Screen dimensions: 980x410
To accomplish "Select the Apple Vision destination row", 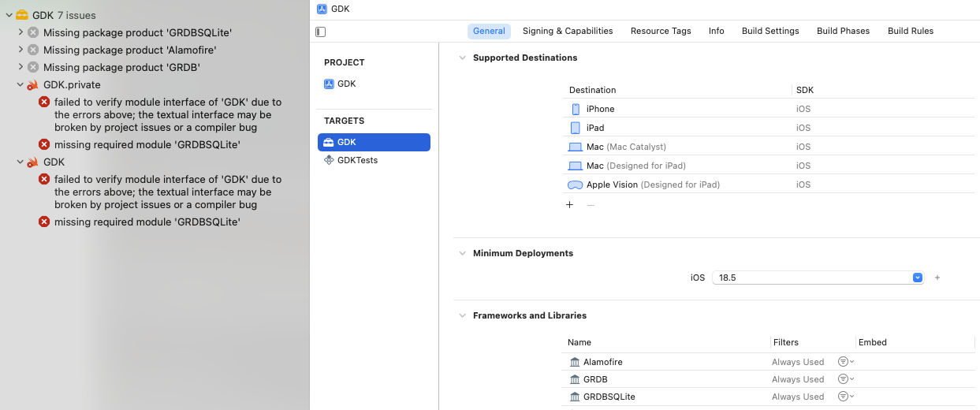I will click(769, 184).
